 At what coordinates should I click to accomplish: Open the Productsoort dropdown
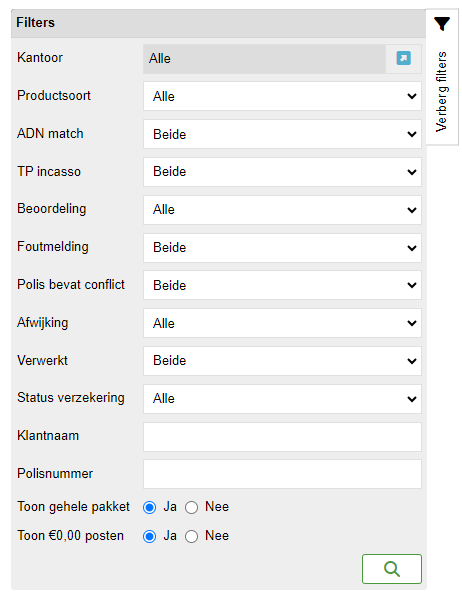tap(282, 96)
